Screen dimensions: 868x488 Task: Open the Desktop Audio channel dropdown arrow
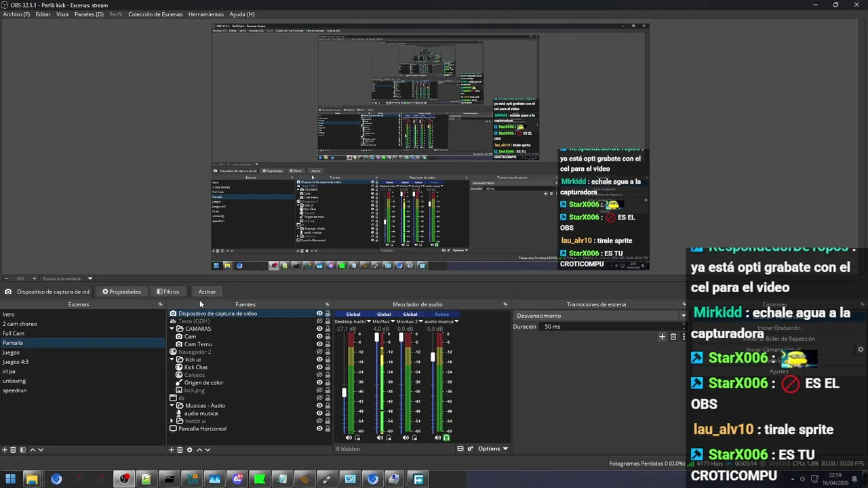(x=369, y=321)
